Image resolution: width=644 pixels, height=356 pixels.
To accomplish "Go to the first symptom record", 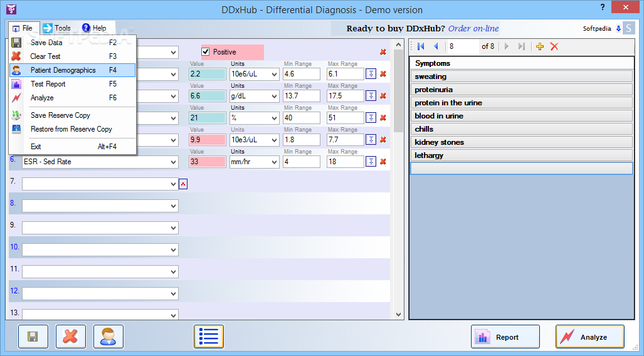I will tap(421, 46).
